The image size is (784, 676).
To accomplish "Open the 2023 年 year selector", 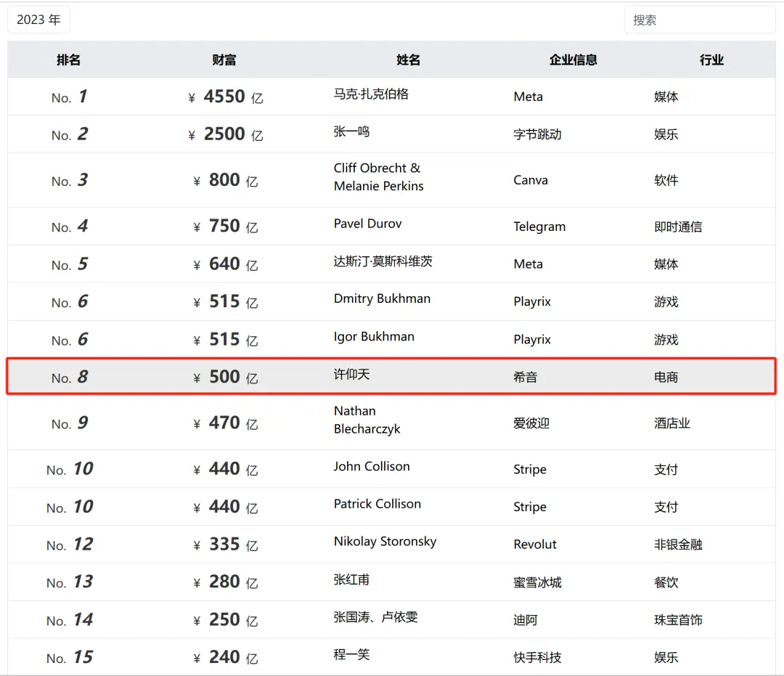I will pos(38,20).
